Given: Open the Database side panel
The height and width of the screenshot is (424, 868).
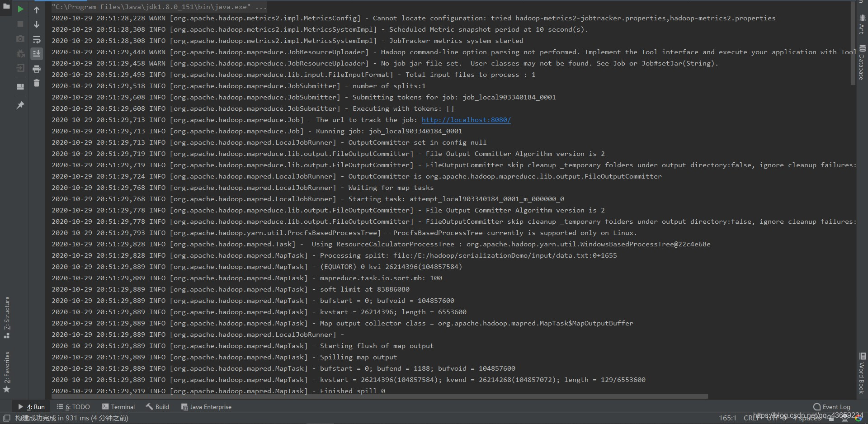Looking at the screenshot, I should [862, 62].
